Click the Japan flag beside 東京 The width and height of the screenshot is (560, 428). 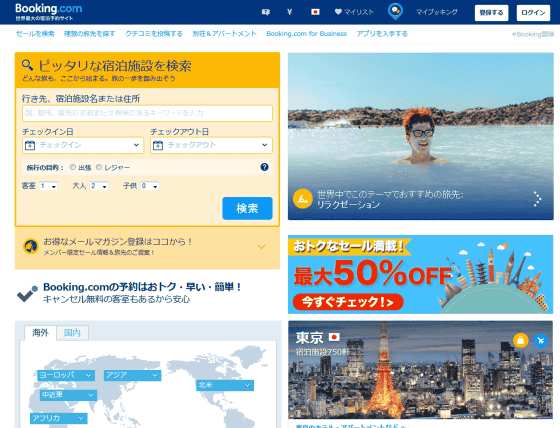click(334, 337)
